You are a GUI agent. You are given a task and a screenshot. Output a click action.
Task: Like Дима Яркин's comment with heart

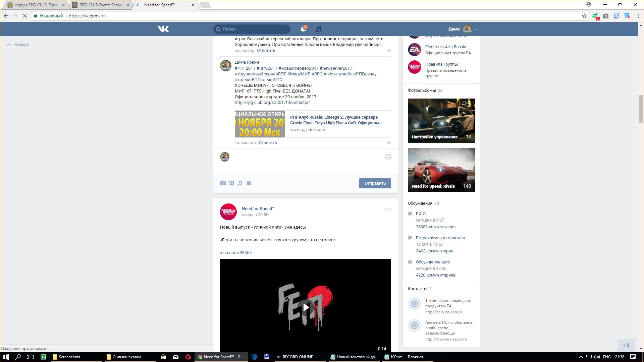389,143
